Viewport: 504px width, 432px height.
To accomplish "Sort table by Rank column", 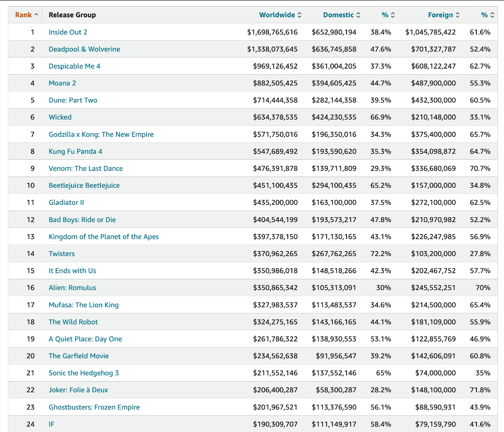I will pyautogui.click(x=26, y=15).
